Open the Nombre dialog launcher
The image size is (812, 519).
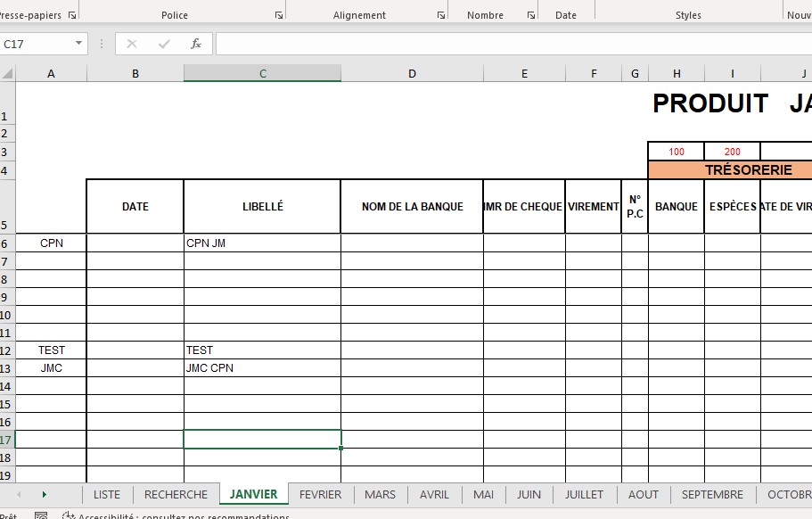tap(530, 16)
